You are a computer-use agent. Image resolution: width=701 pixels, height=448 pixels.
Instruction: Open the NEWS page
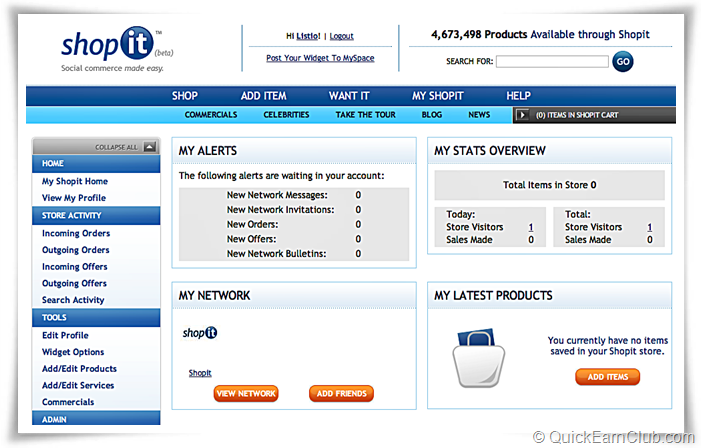[479, 115]
